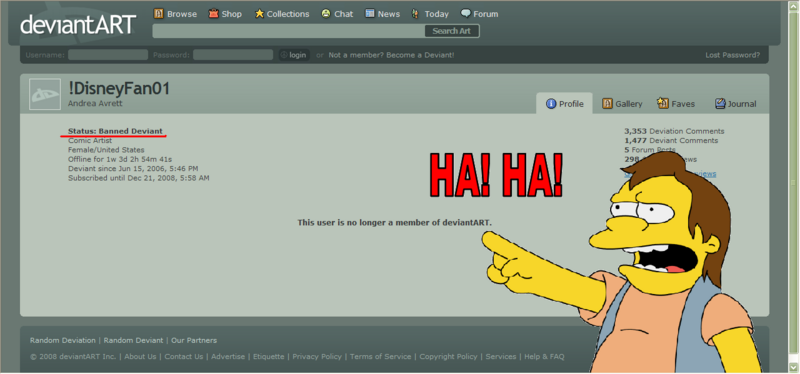Focus the Password input field
800x374 pixels.
click(233, 55)
